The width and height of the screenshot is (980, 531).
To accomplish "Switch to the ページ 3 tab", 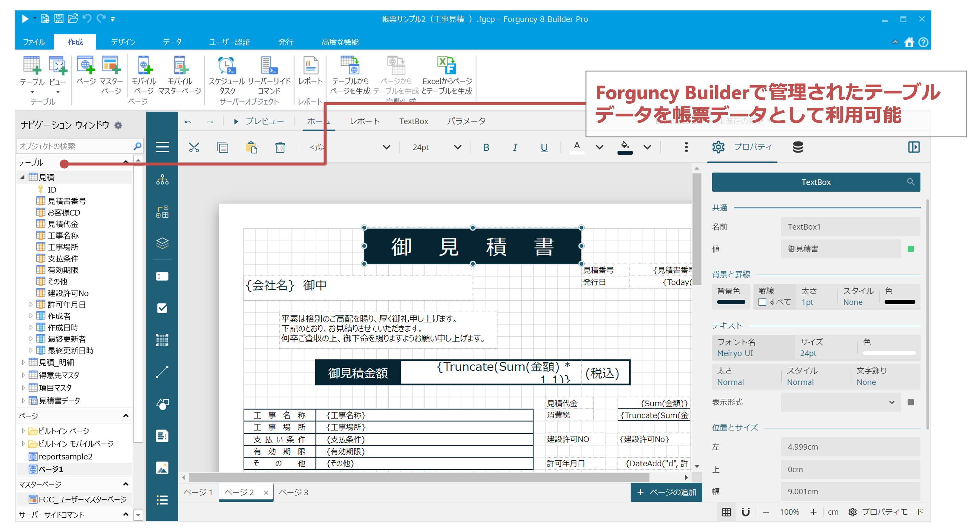I will (294, 492).
